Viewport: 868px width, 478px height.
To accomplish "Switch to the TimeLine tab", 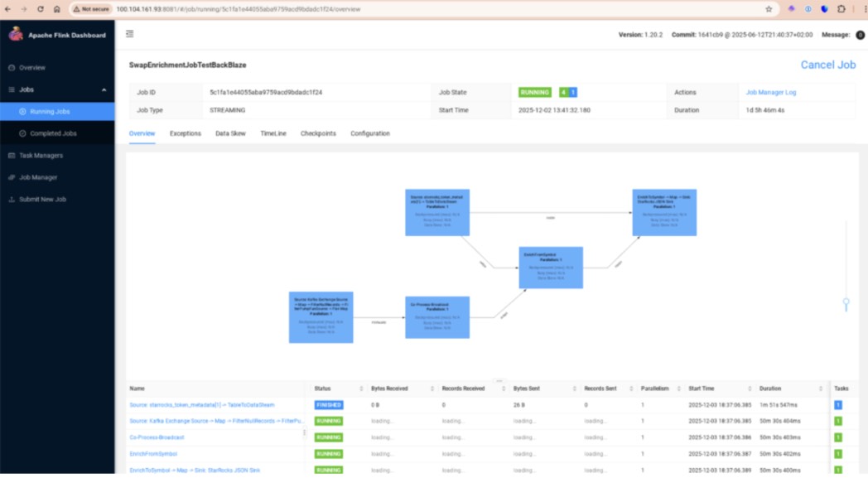I will click(x=273, y=133).
